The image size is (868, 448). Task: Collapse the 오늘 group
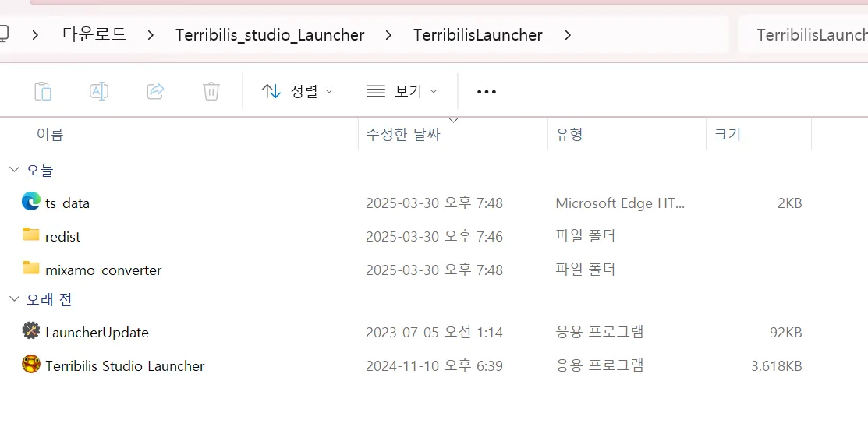click(x=14, y=169)
